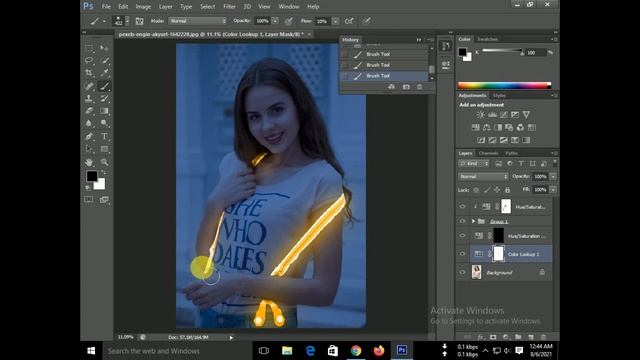This screenshot has height=360, width=640.
Task: Switch to the Channels tab
Action: click(x=489, y=153)
